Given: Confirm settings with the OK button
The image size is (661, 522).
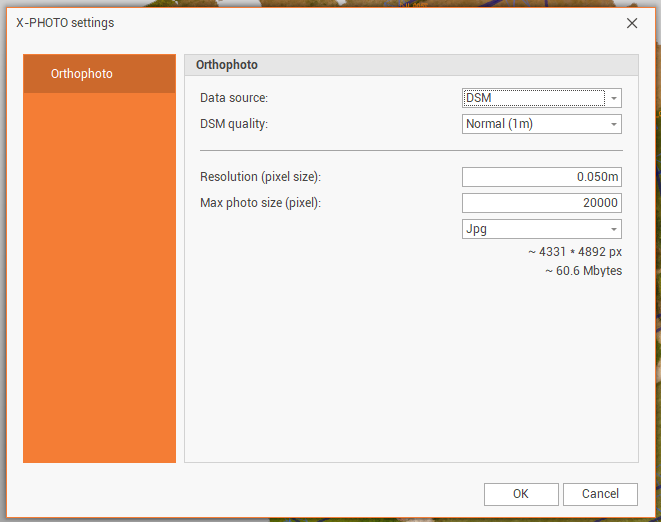Looking at the screenshot, I should pos(521,494).
